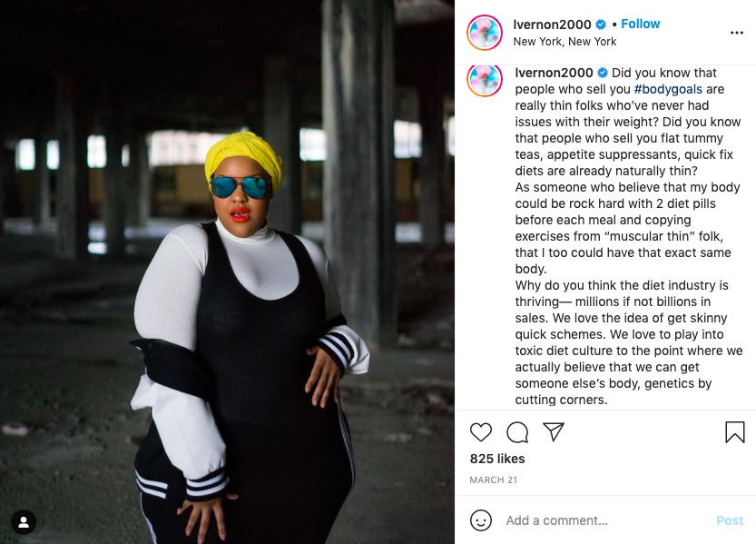This screenshot has height=544, width=756.
Task: Follow the lvernon2000 account
Action: (x=641, y=24)
